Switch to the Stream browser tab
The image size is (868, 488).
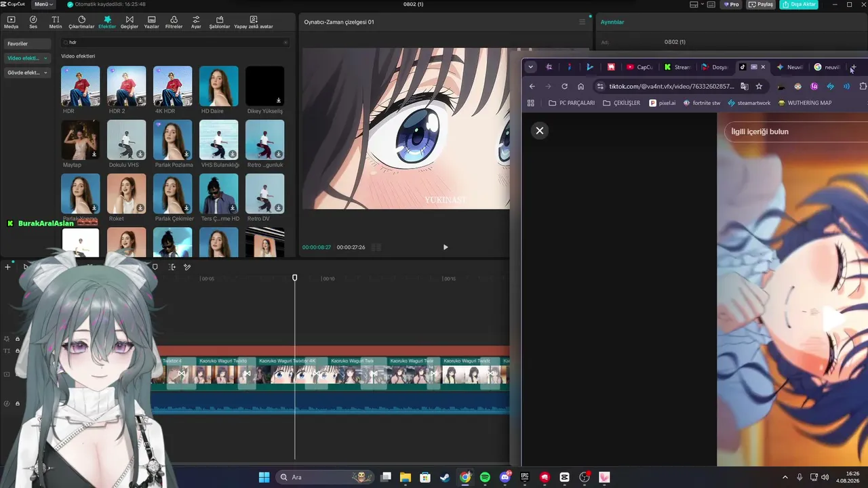coord(677,67)
